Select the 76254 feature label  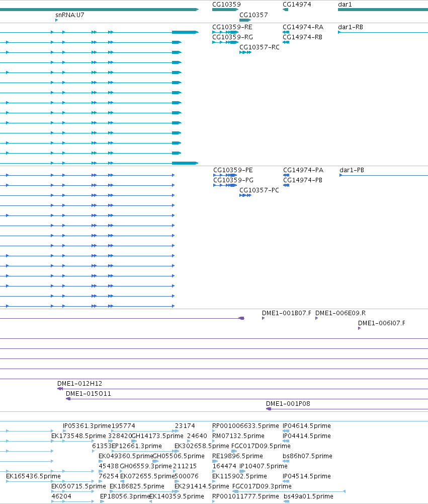tap(109, 476)
